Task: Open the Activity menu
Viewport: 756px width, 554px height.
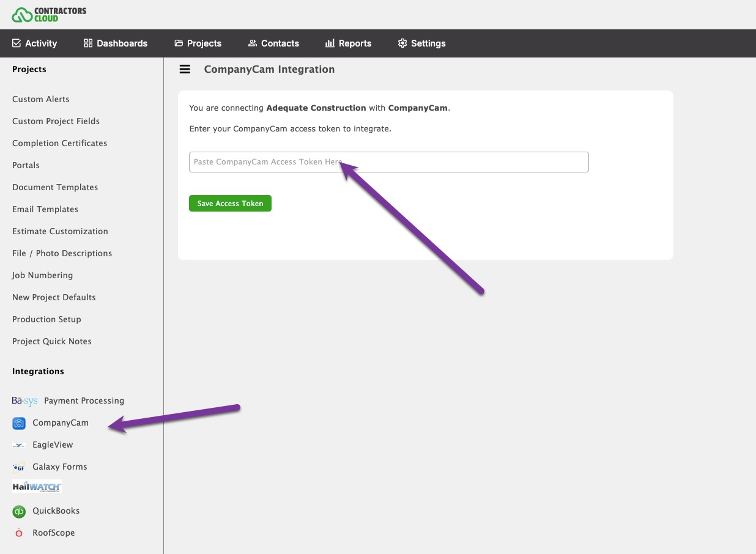Action: [35, 43]
